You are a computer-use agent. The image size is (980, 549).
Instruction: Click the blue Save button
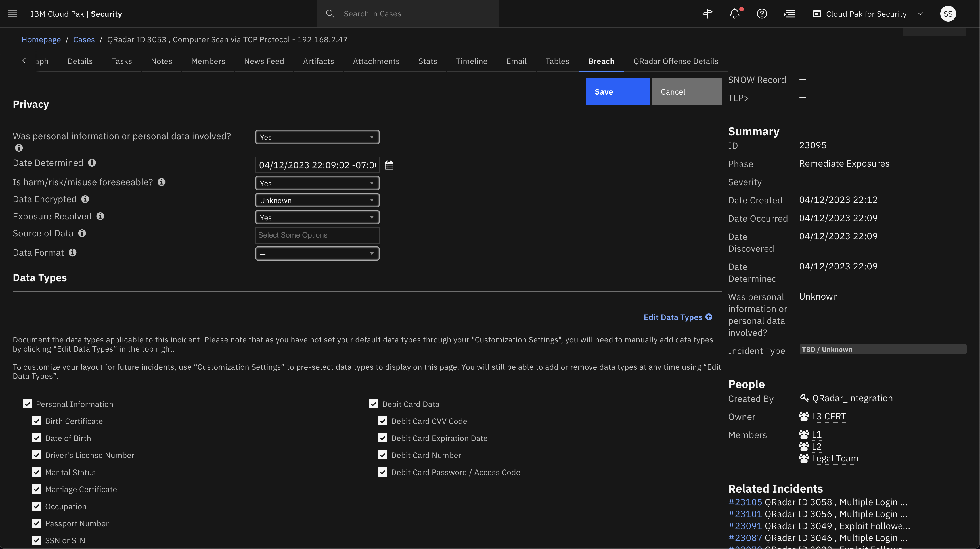pyautogui.click(x=617, y=92)
